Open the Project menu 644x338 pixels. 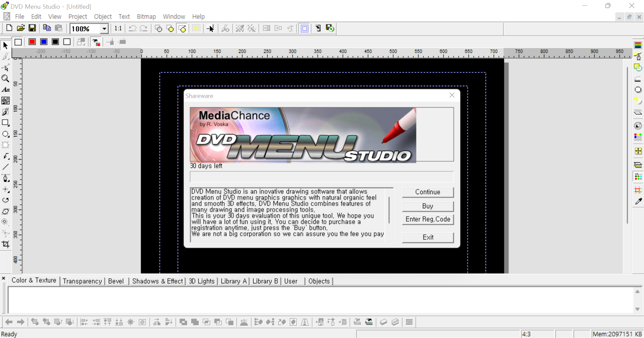click(77, 16)
